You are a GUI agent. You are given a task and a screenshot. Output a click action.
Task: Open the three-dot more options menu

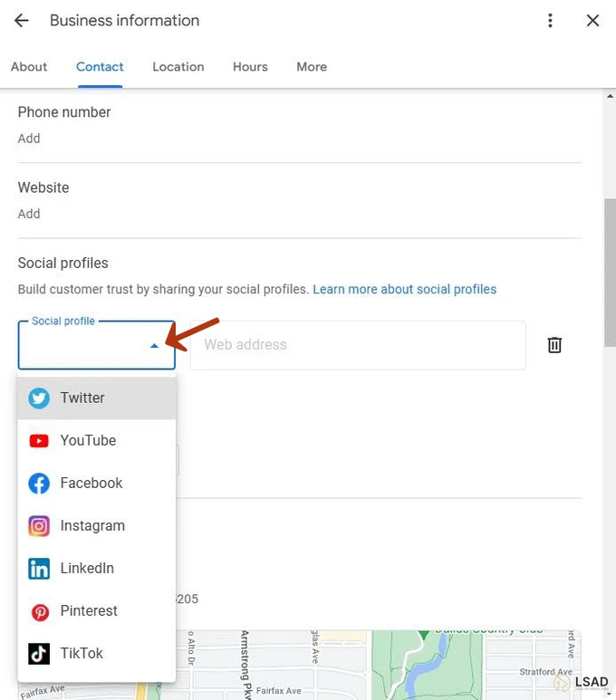tap(550, 21)
